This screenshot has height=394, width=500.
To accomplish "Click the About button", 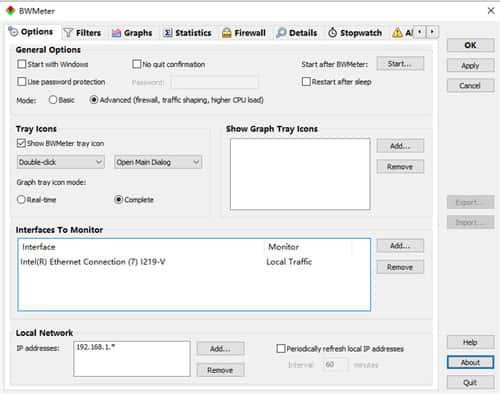I will [x=470, y=362].
